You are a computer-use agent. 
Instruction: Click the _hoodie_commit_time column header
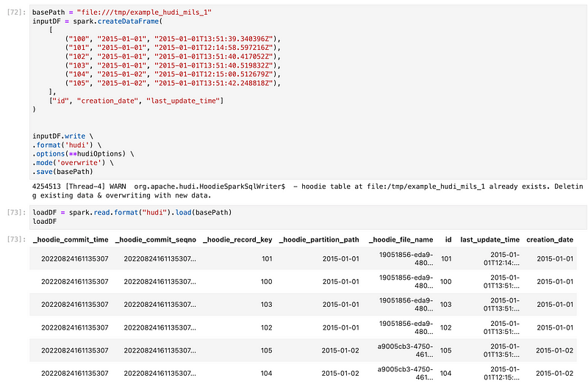click(71, 240)
